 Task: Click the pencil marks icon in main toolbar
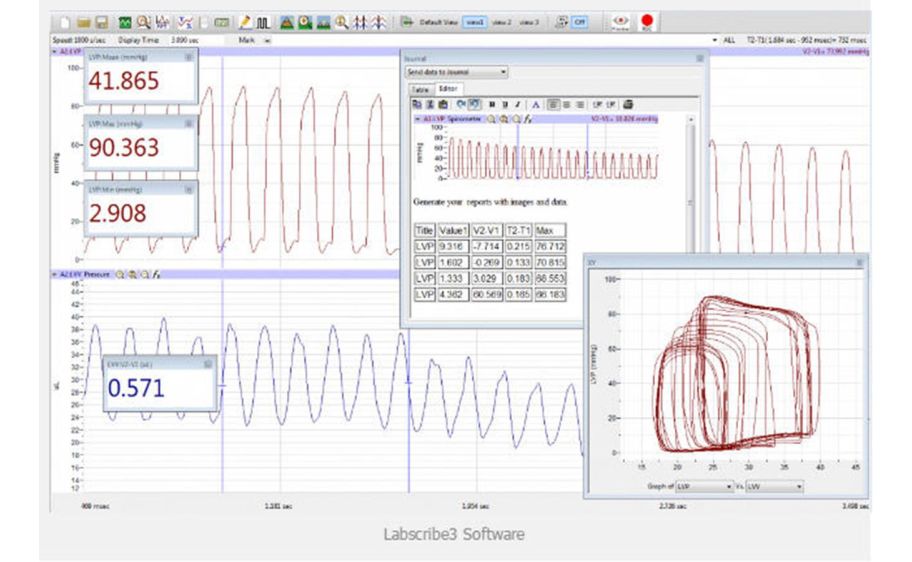(246, 21)
